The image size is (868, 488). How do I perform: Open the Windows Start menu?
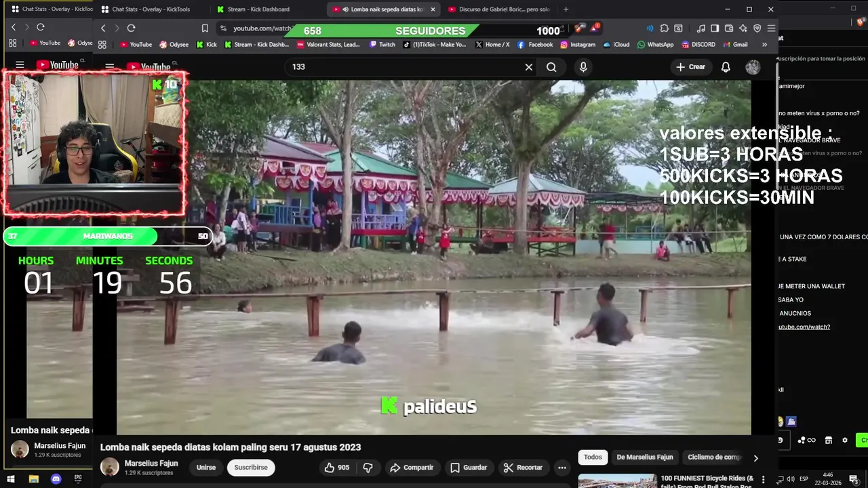[11, 479]
